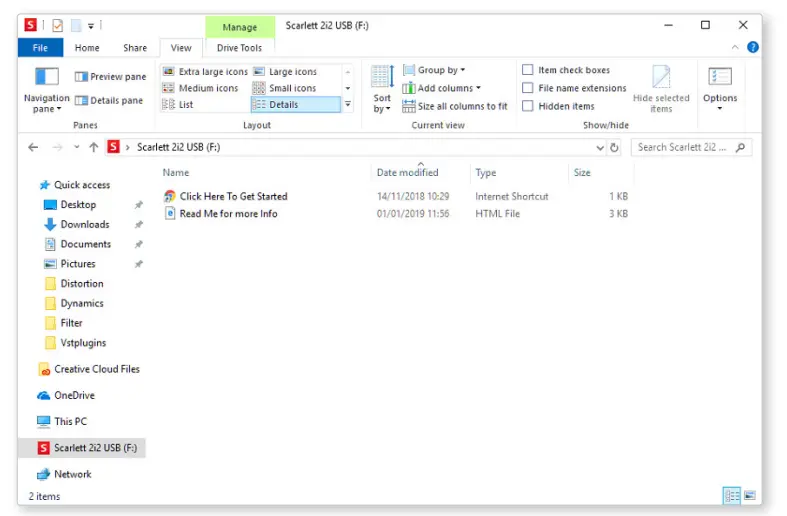Viewport: 787px width, 516px height.
Task: Open the Add columns dropdown
Action: pos(442,88)
